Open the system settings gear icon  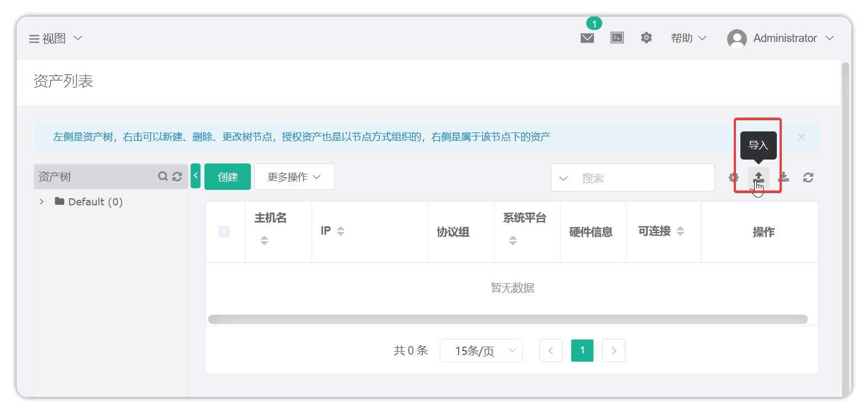[646, 38]
